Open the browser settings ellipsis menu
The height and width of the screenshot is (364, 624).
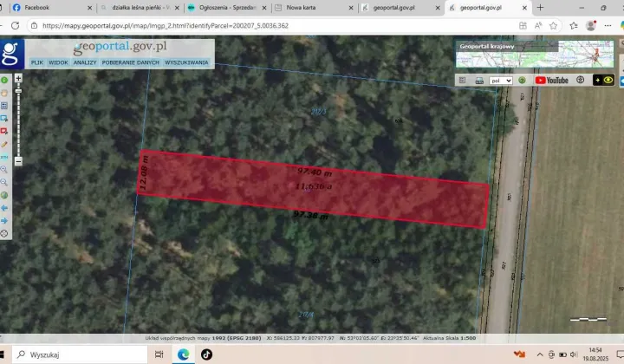tap(608, 25)
